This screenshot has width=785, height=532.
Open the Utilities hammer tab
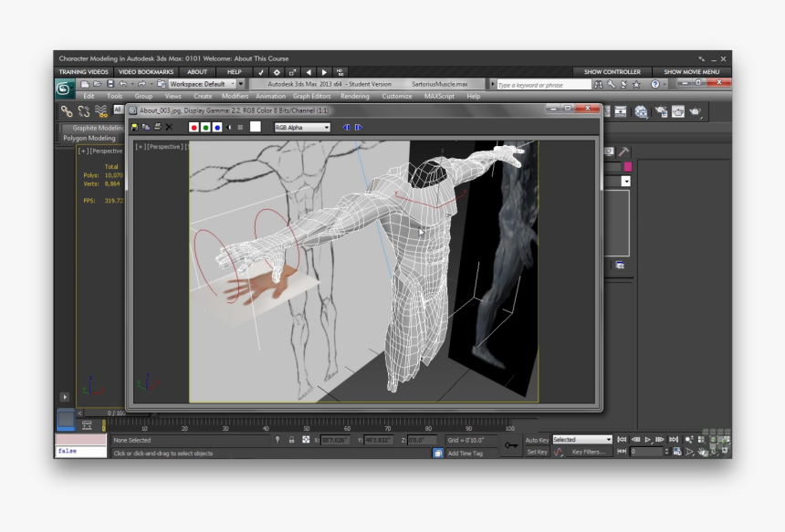click(623, 151)
